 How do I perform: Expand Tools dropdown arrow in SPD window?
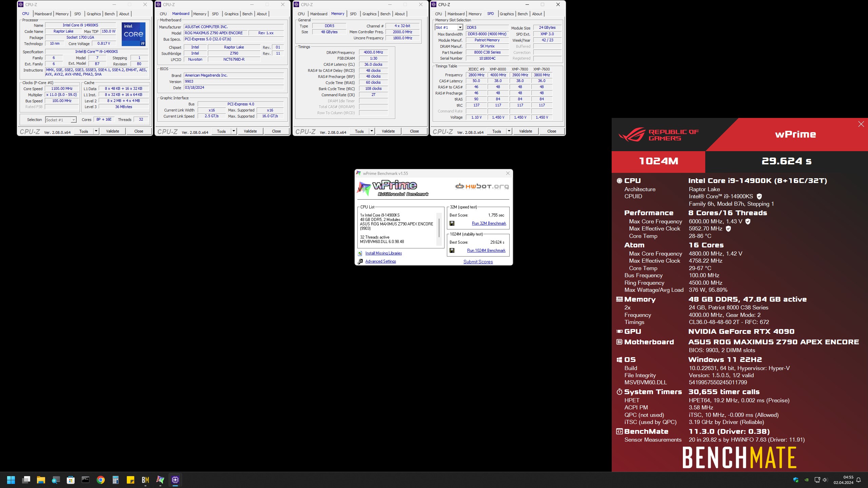509,131
